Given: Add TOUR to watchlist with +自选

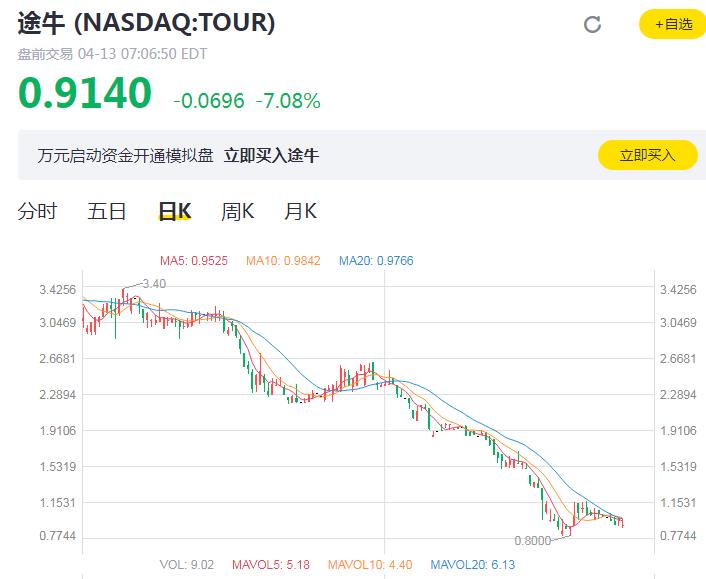Looking at the screenshot, I should pos(672,24).
